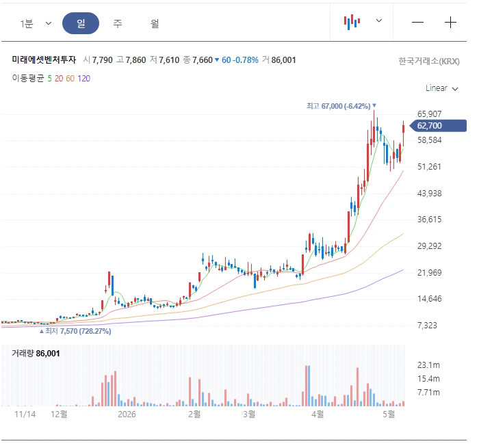Zoom out with the minus icon
This screenshot has height=448, width=479.
coord(417,23)
